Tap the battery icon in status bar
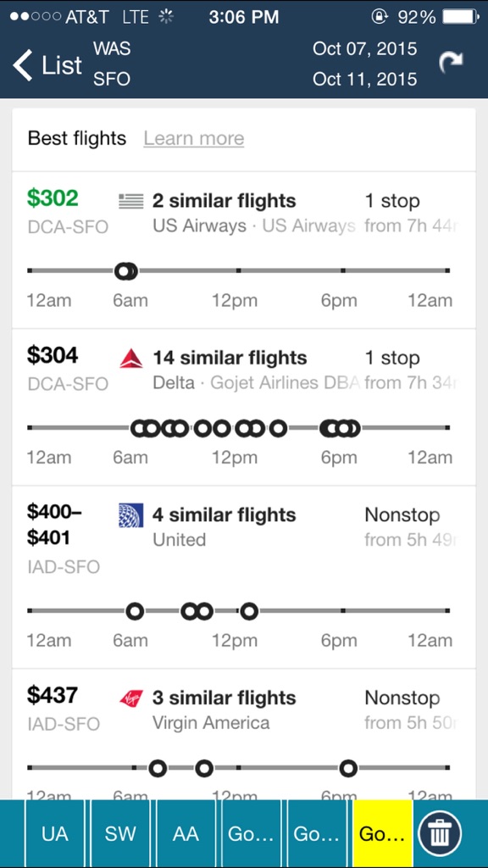The width and height of the screenshot is (488, 868). tap(460, 17)
